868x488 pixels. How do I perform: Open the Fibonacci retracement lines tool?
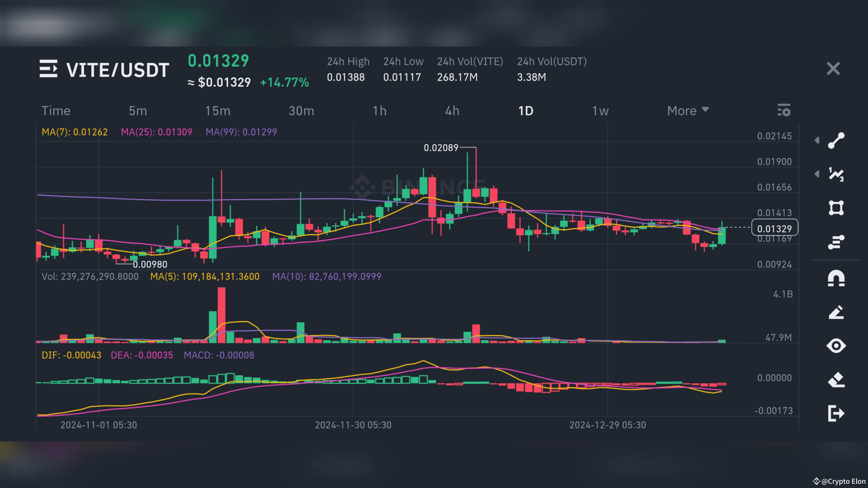point(836,242)
